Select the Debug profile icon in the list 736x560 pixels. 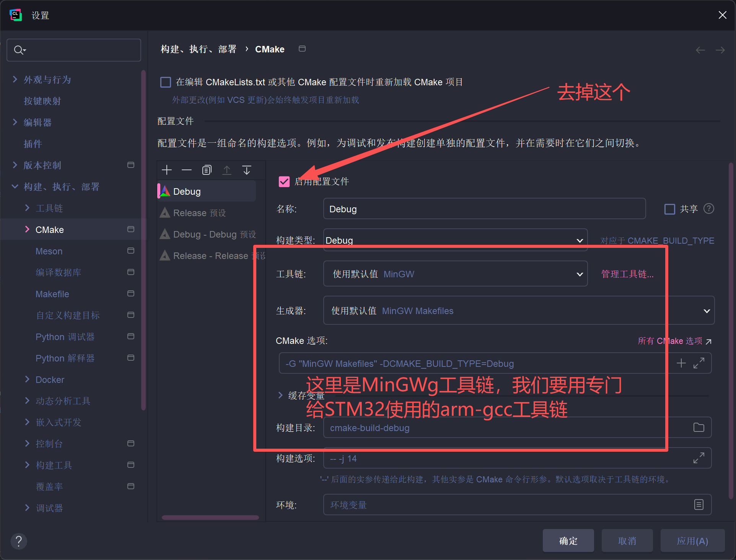[165, 191]
